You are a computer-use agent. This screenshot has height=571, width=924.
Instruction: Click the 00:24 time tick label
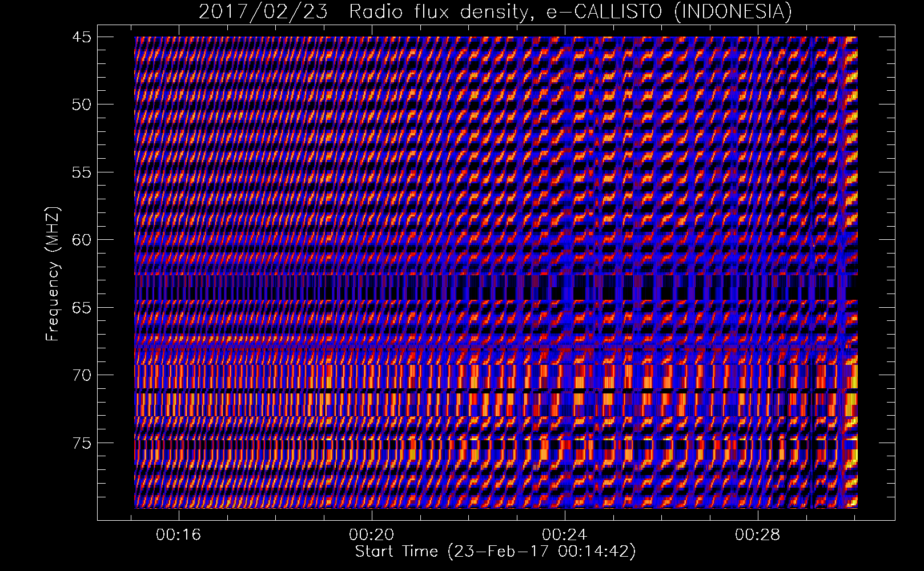tap(565, 534)
